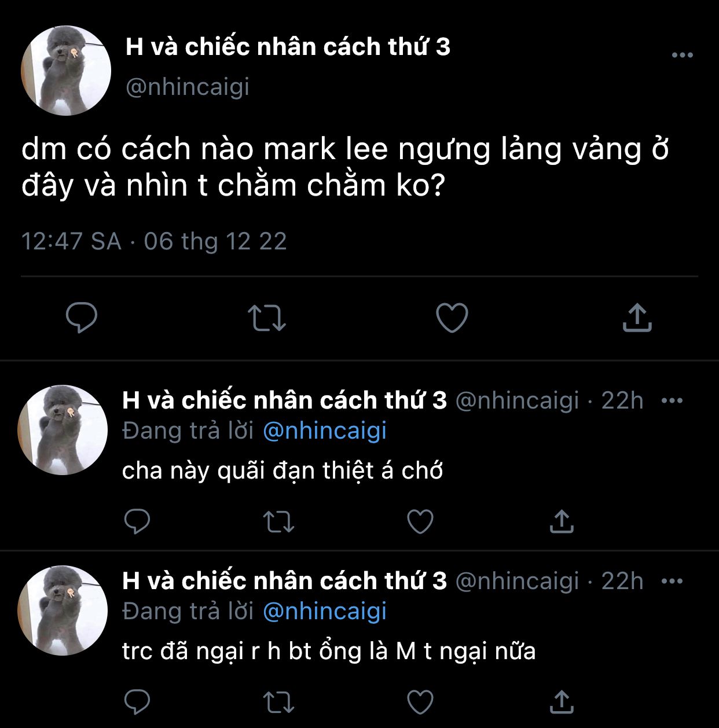
Task: Retweet the 'cha này quãi đạn' reply
Action: pyautogui.click(x=278, y=522)
